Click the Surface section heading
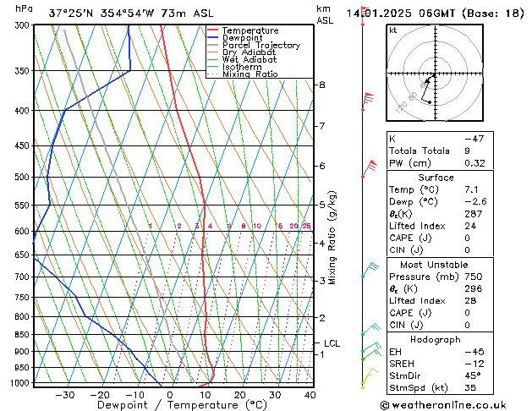The image size is (532, 411). (x=436, y=178)
